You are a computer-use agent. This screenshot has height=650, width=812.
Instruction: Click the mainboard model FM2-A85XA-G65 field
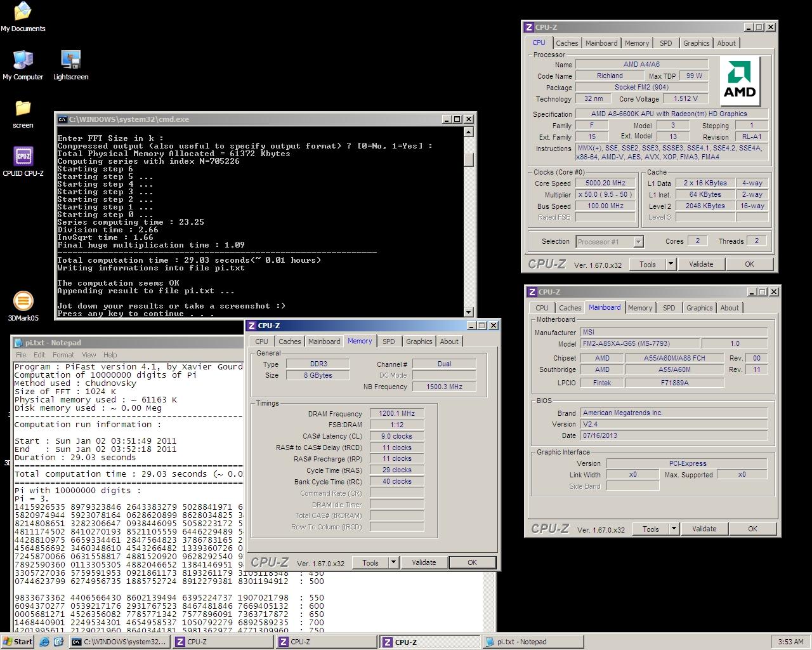[640, 343]
